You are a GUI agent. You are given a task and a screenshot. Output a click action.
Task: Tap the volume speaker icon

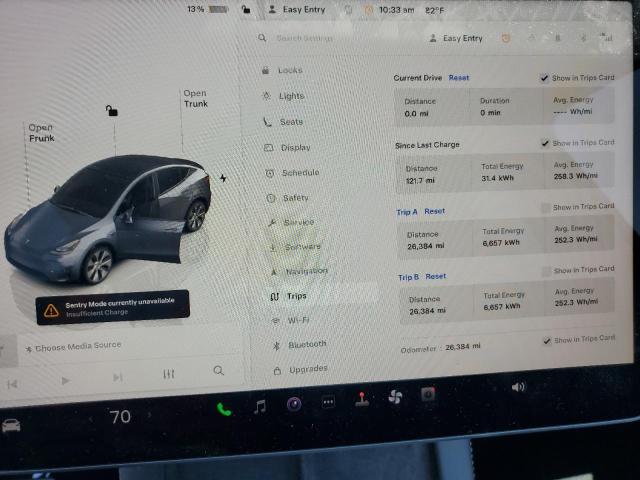point(518,387)
